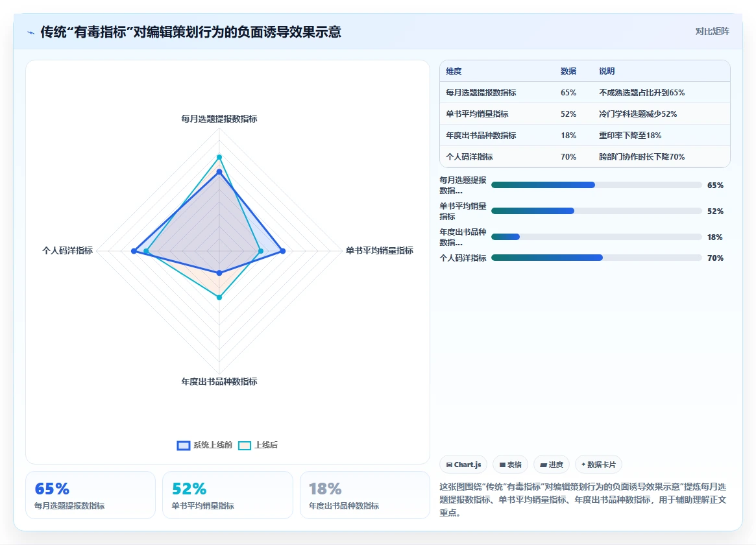Viewport: 756px width, 545px height.
Task: Click the lightning icon beside the title
Action: point(31,33)
